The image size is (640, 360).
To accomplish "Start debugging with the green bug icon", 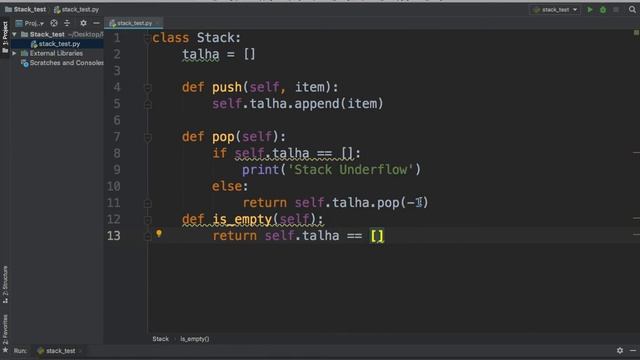I will pyautogui.click(x=603, y=9).
